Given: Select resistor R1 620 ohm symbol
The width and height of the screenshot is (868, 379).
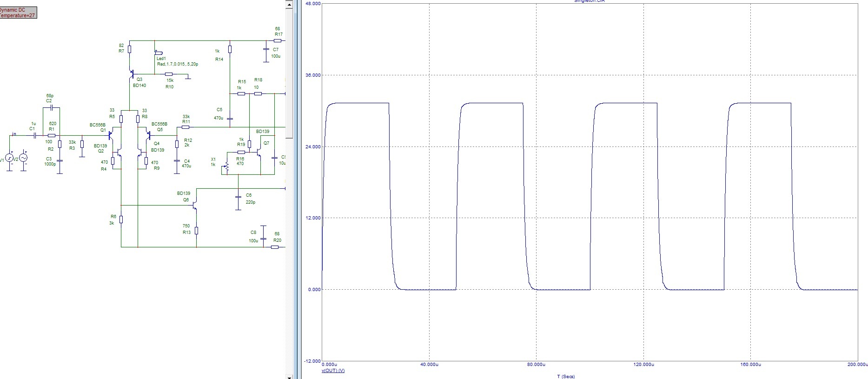Looking at the screenshot, I should (52, 135).
